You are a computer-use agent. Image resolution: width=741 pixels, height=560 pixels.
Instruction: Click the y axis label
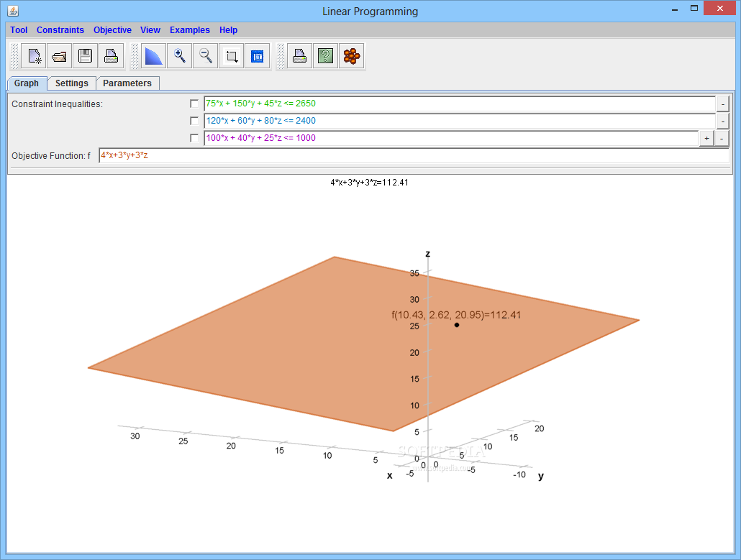coord(540,476)
